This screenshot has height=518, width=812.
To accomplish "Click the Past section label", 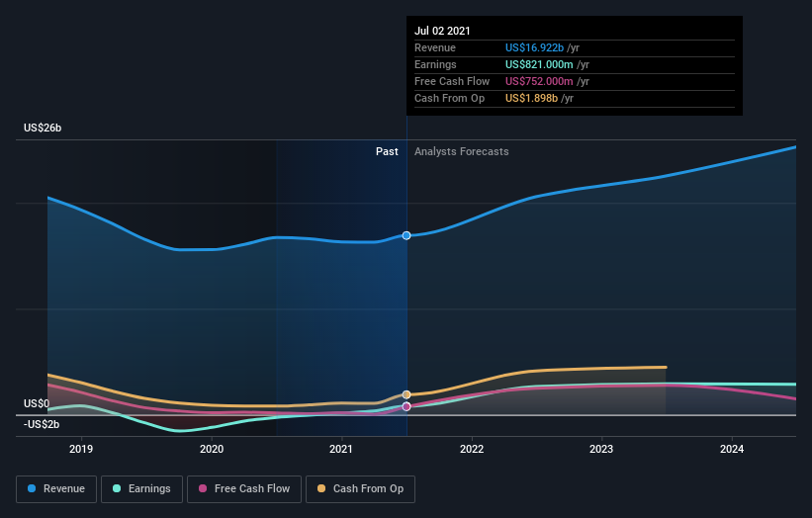I will (x=387, y=151).
